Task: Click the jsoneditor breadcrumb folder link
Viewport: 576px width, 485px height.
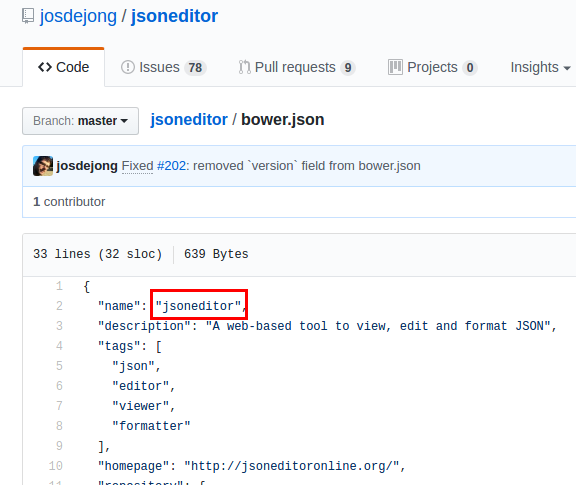Action: coord(189,120)
